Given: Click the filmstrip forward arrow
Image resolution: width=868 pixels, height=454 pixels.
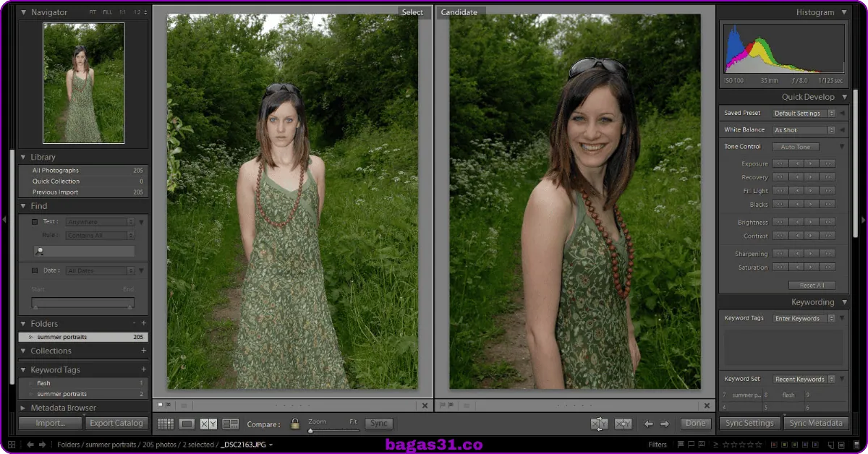Looking at the screenshot, I should click(x=43, y=445).
